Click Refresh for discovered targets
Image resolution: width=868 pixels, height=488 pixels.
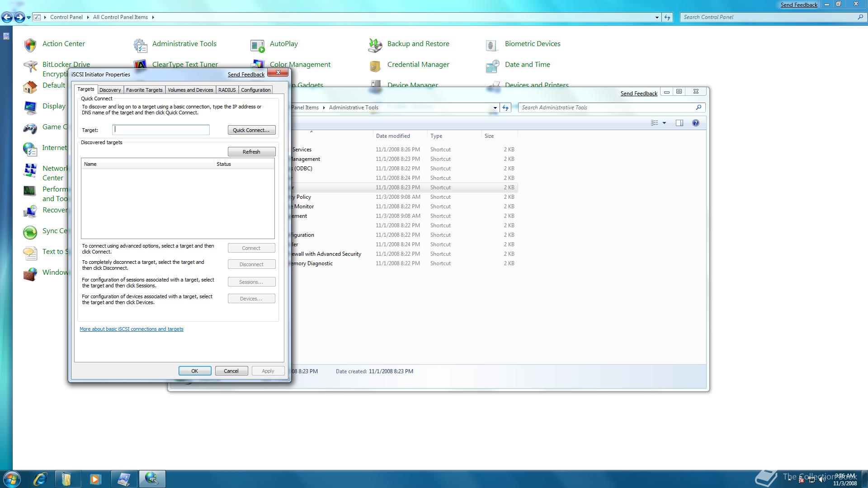251,152
